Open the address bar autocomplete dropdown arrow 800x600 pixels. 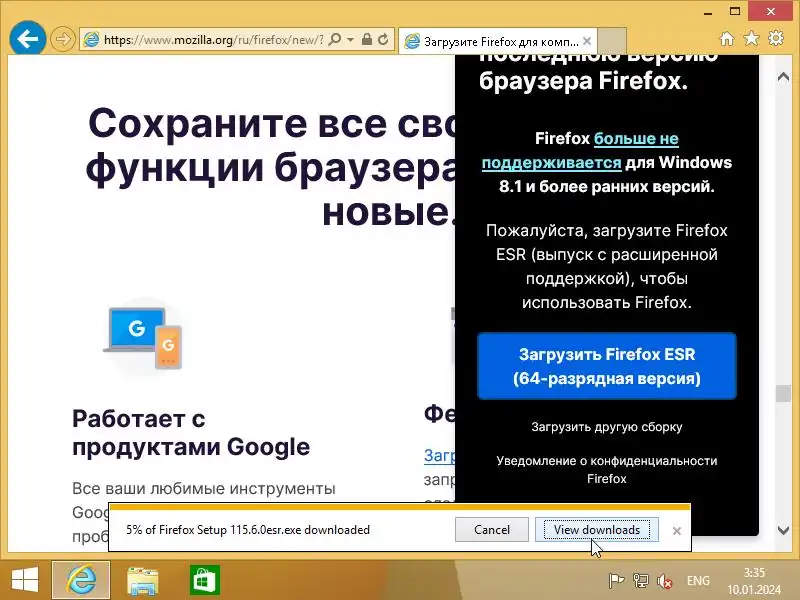351,39
